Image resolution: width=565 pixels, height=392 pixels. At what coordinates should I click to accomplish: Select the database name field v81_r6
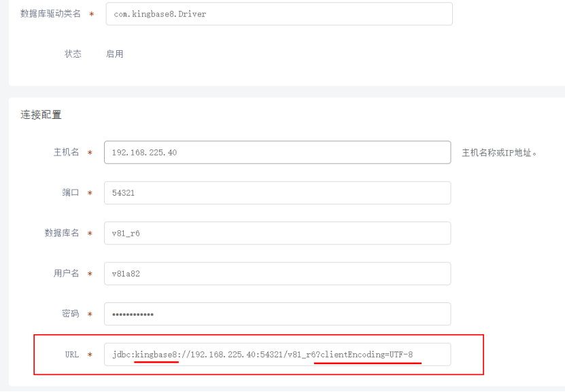click(x=277, y=233)
